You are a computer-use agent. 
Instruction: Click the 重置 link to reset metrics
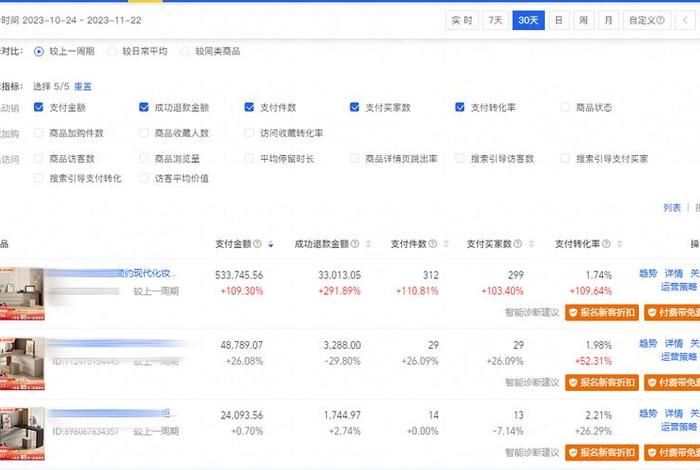[x=82, y=87]
